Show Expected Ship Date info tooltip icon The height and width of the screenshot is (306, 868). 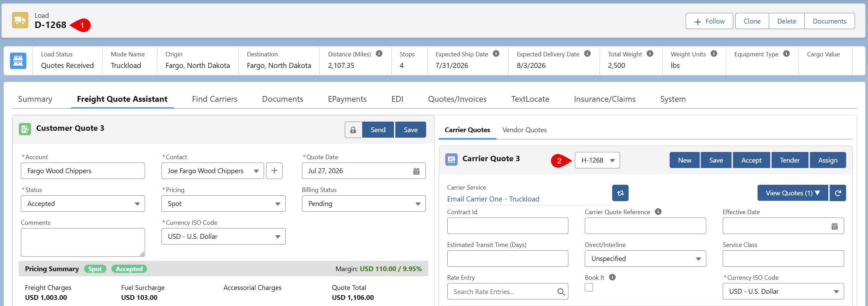click(496, 54)
